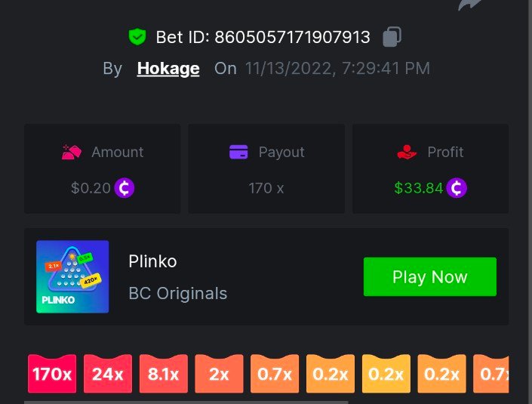The image size is (532, 404).
Task: Open Hokage's user profile link
Action: (168, 69)
